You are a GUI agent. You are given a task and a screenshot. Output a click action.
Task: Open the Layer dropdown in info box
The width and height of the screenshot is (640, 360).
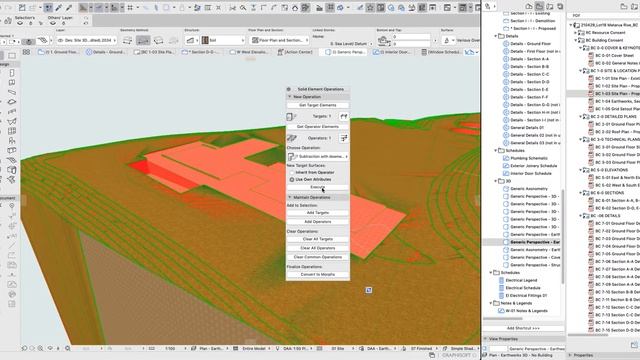[87, 40]
